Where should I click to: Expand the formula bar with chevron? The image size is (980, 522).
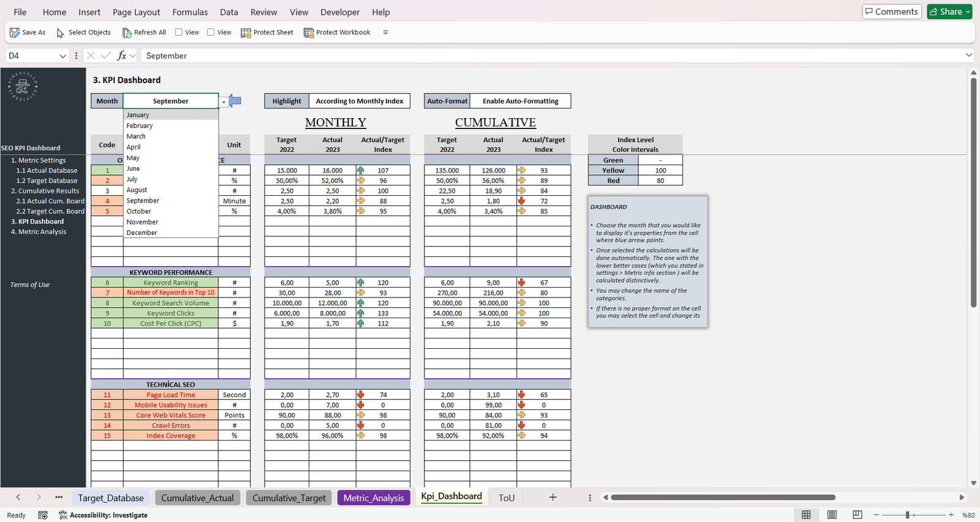click(x=968, y=56)
